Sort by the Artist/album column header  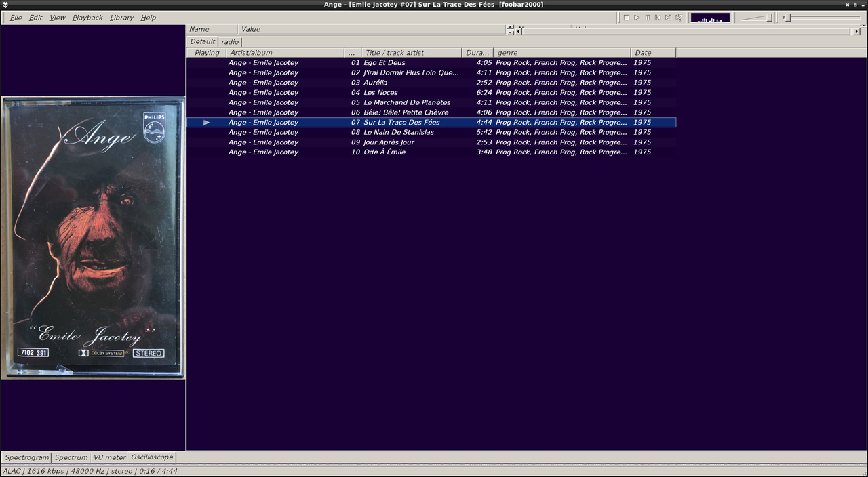(285, 53)
